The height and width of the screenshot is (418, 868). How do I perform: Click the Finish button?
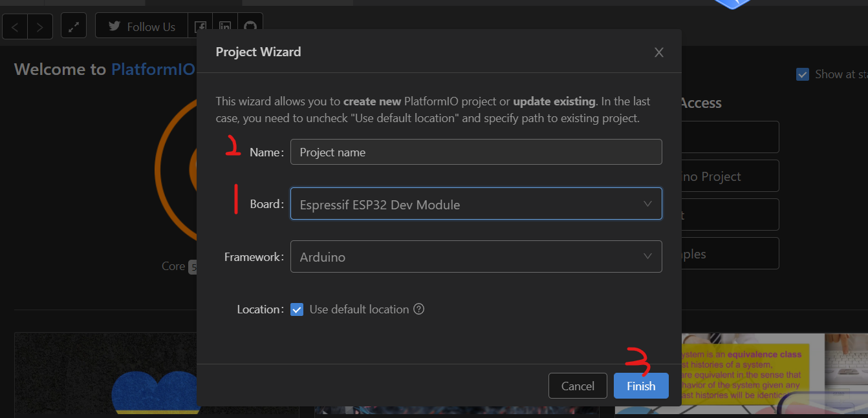click(640, 386)
